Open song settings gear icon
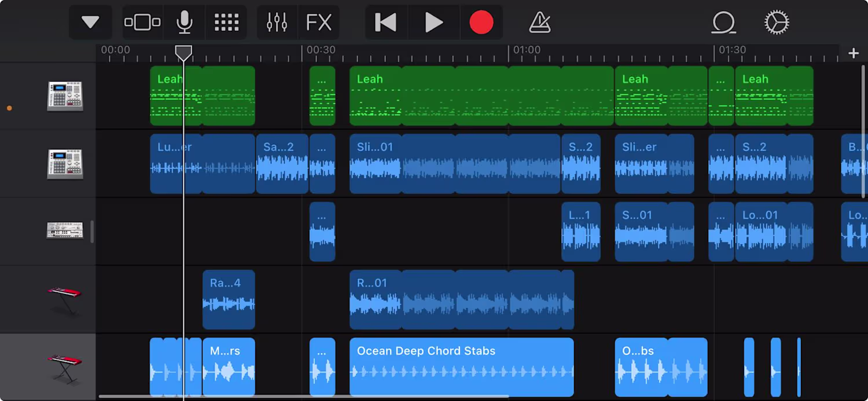The image size is (868, 401). pyautogui.click(x=777, y=23)
